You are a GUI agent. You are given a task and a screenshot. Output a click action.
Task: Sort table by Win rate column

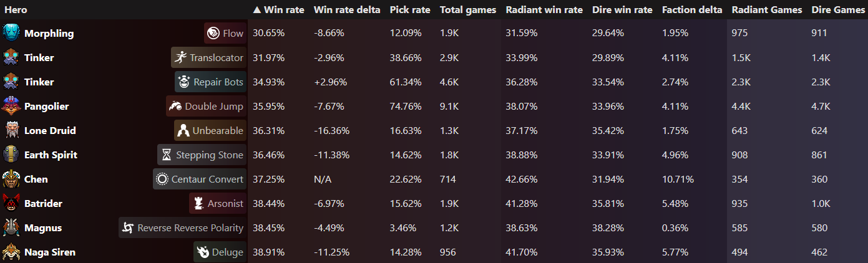(278, 10)
